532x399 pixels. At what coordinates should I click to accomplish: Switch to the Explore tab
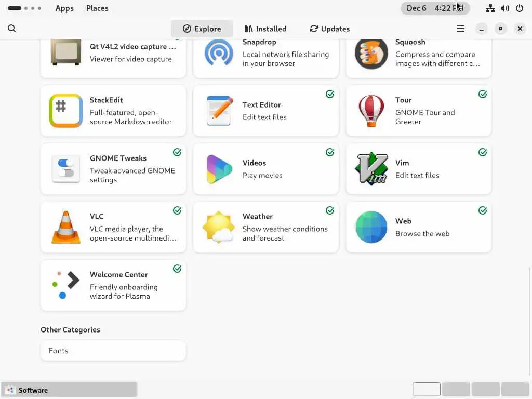202,29
